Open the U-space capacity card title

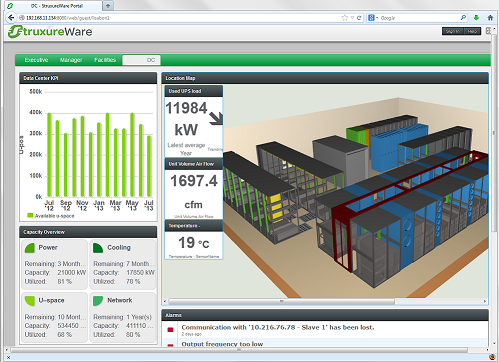coord(51,301)
